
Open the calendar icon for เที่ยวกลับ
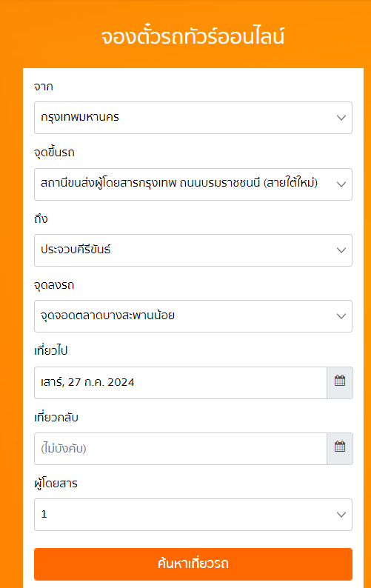coord(340,449)
